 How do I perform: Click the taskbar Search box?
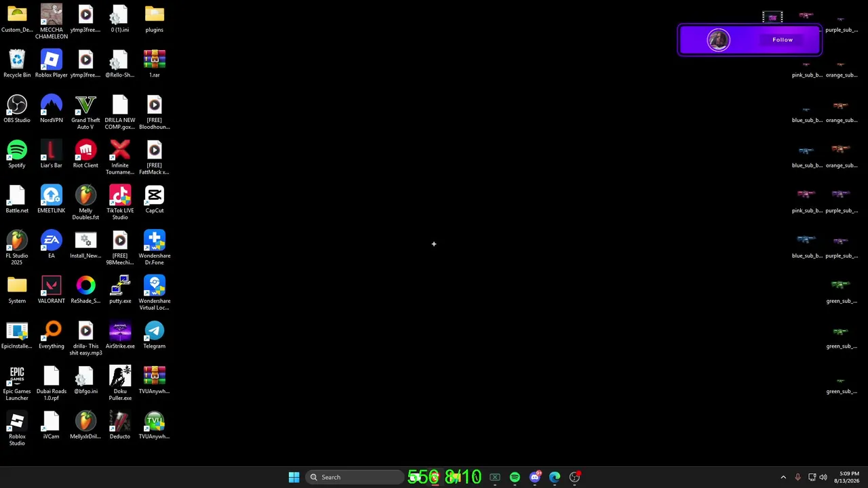pos(354,477)
